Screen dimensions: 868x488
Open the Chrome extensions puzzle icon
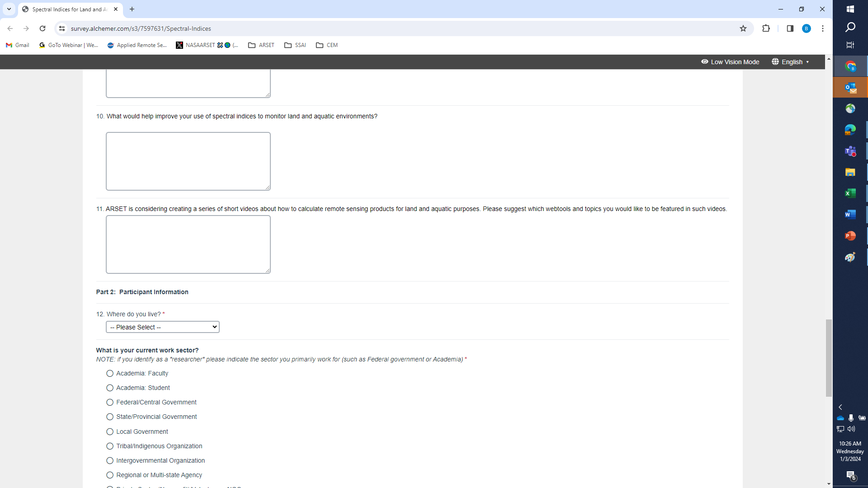766,28
